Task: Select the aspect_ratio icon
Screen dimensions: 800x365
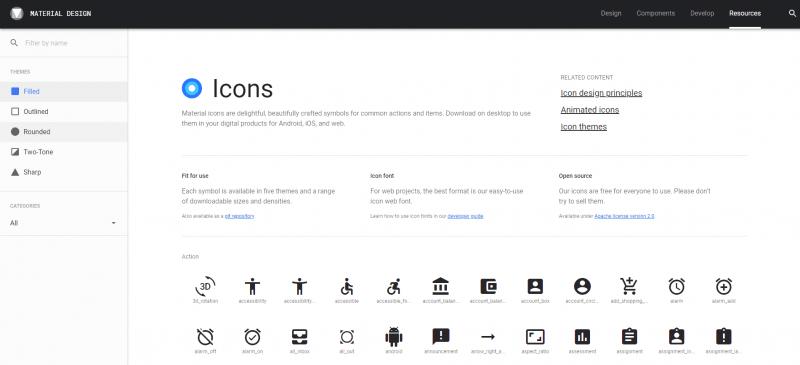Action: (x=535, y=336)
